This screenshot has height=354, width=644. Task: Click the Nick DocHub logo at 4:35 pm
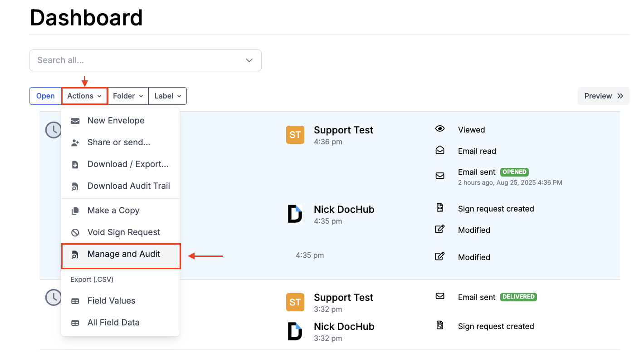coord(295,214)
